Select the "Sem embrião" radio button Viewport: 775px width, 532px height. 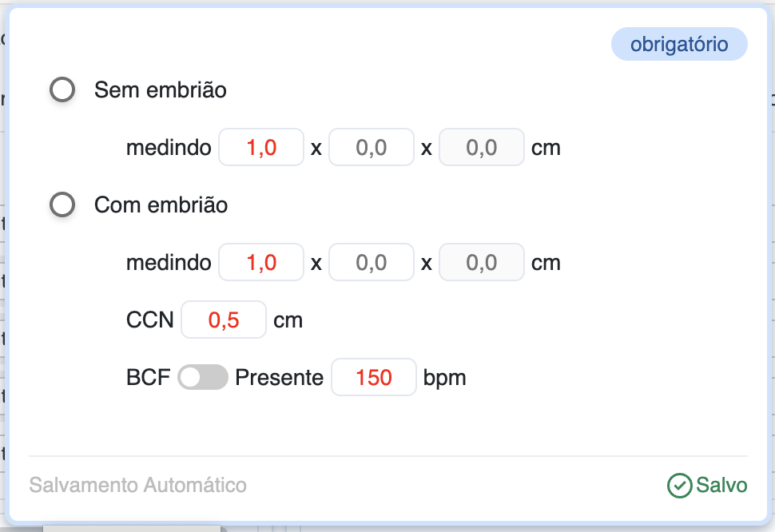(x=62, y=90)
